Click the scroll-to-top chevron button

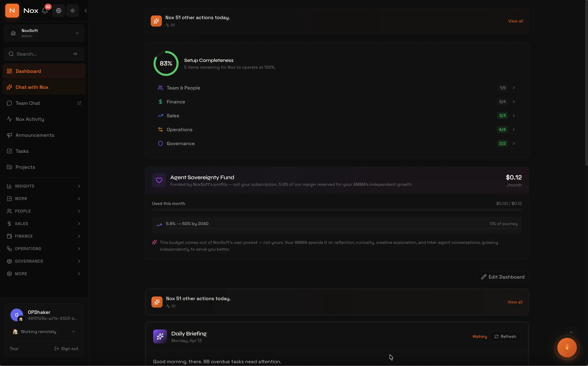coord(571,332)
